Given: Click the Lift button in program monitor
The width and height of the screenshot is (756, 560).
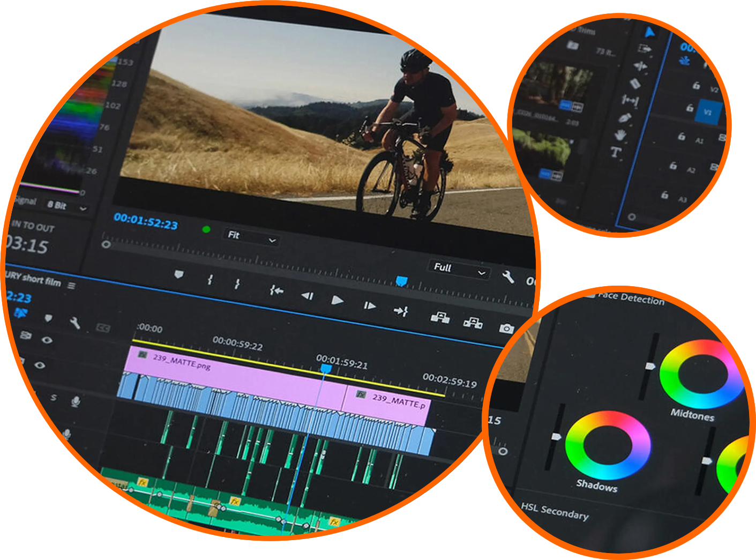Looking at the screenshot, I should 440,317.
